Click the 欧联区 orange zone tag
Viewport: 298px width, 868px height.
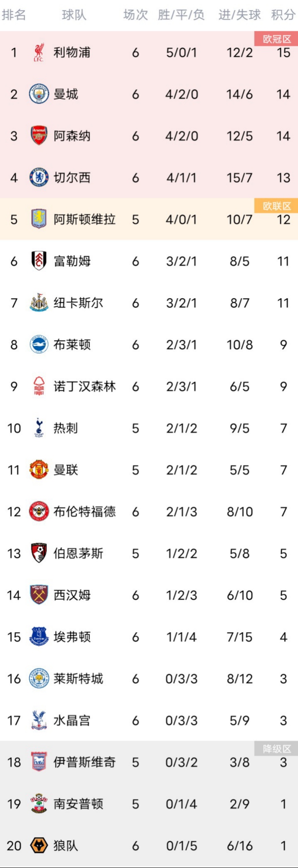coord(276,206)
